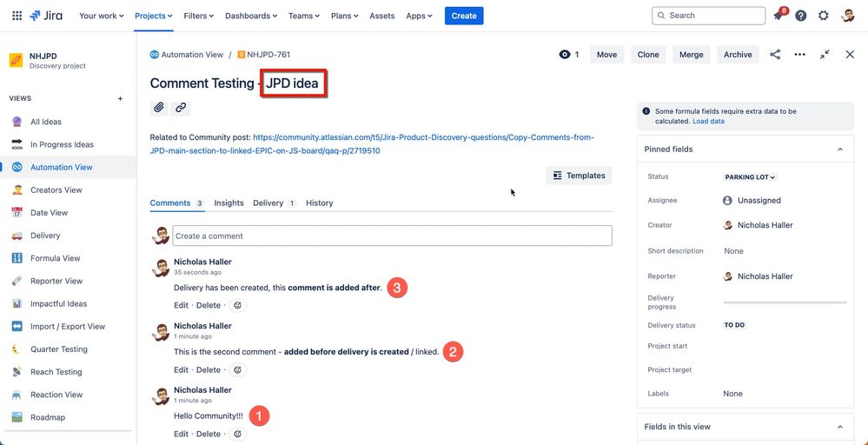Expand the Teams menu
Image resolution: width=868 pixels, height=445 pixels.
304,16
